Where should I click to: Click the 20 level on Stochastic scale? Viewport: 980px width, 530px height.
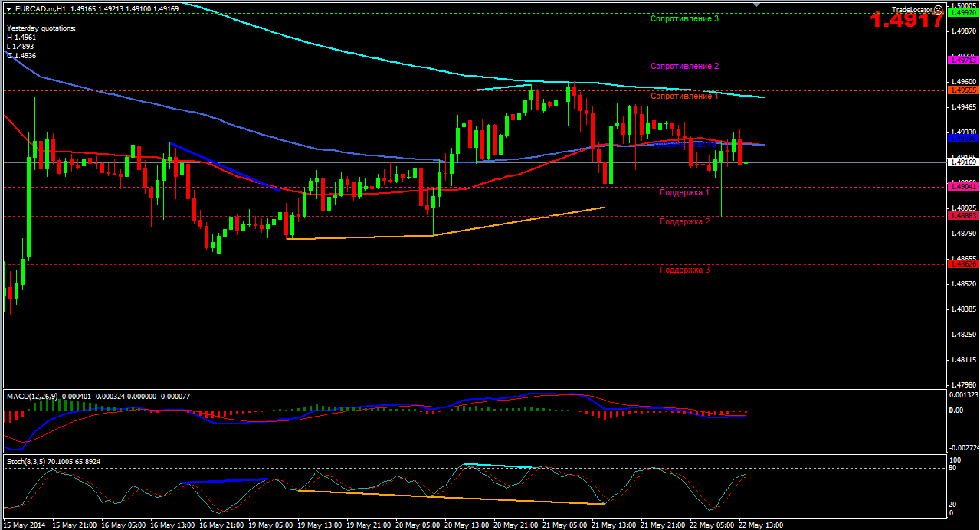pyautogui.click(x=952, y=504)
